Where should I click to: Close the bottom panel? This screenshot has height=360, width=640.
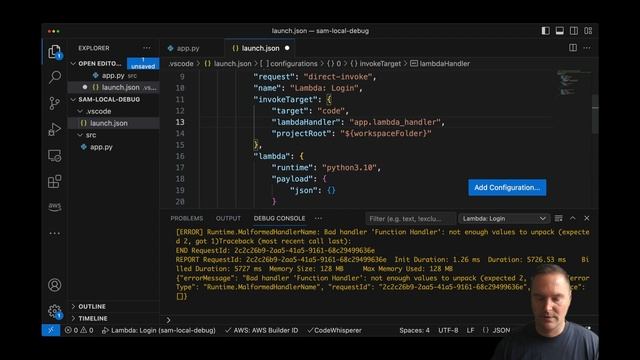pyautogui.click(x=587, y=218)
